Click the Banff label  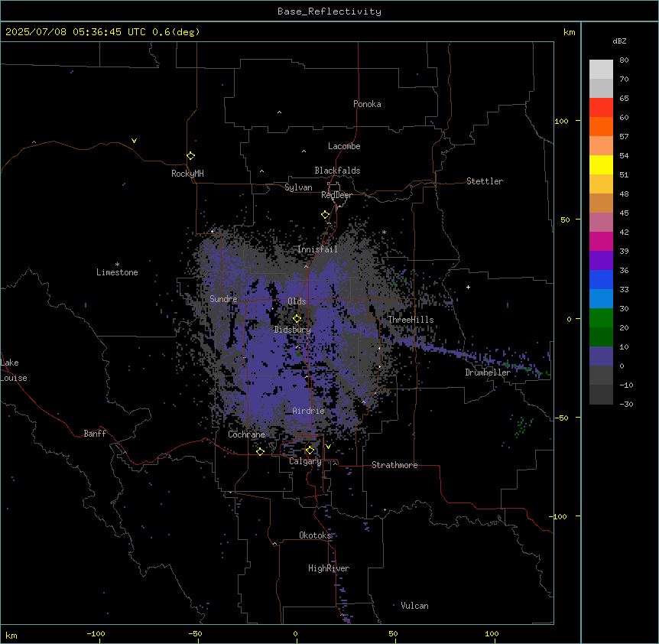[x=95, y=434]
